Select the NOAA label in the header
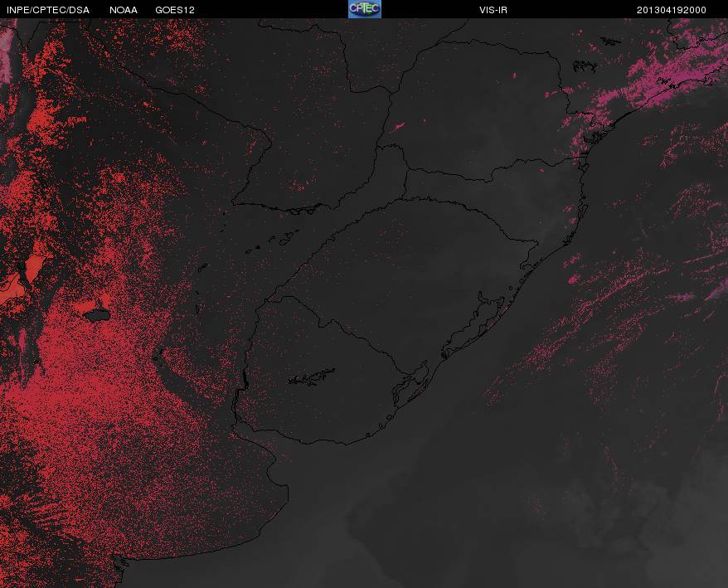This screenshot has height=588, width=728. click(x=124, y=10)
